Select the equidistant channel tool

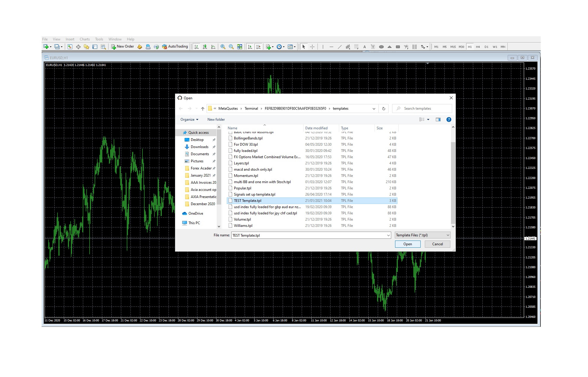coord(348,47)
